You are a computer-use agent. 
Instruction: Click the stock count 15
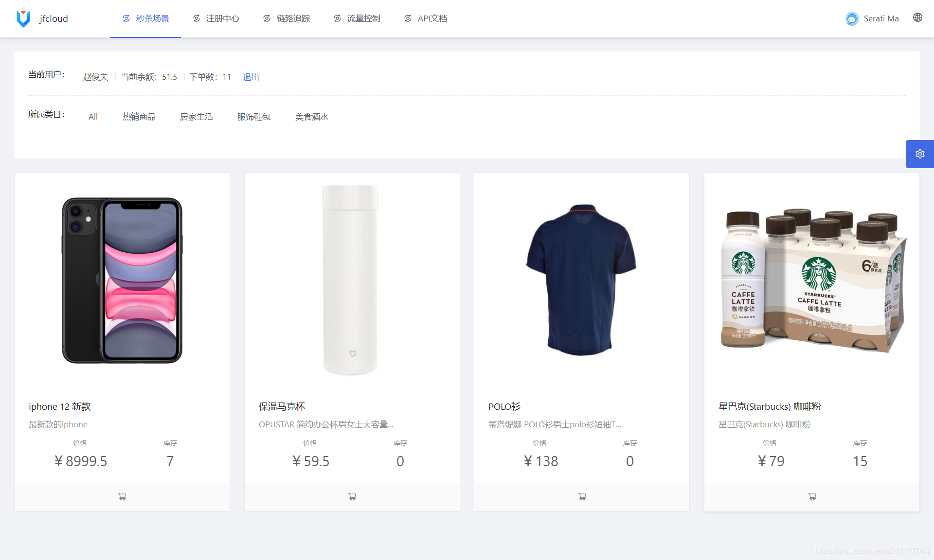860,461
